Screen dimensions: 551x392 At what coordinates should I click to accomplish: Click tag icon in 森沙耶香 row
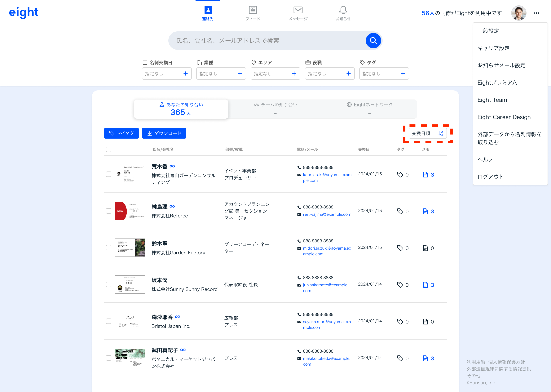(x=400, y=322)
